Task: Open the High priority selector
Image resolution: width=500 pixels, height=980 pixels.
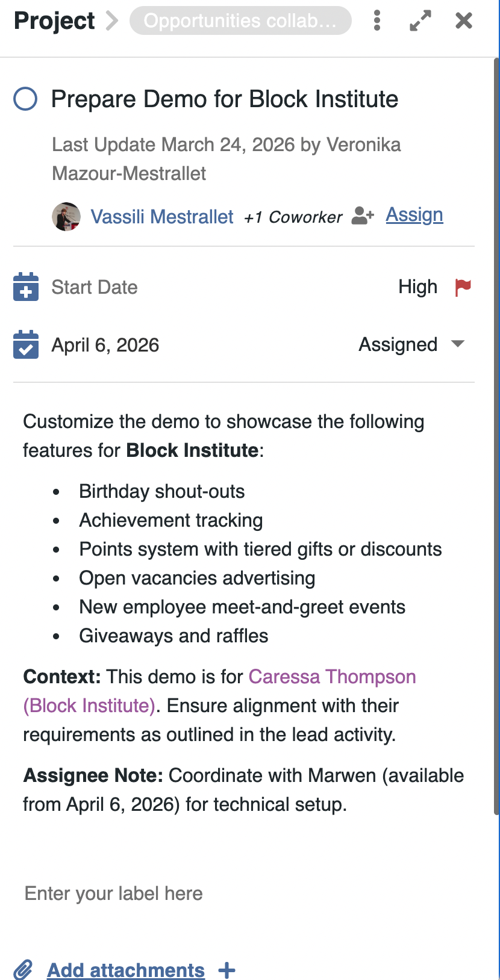Action: tap(417, 287)
